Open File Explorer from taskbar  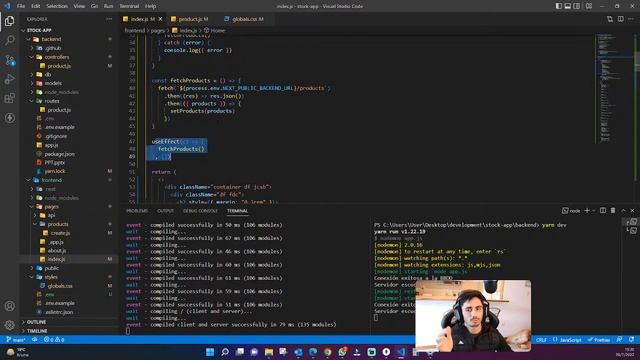coord(269,352)
